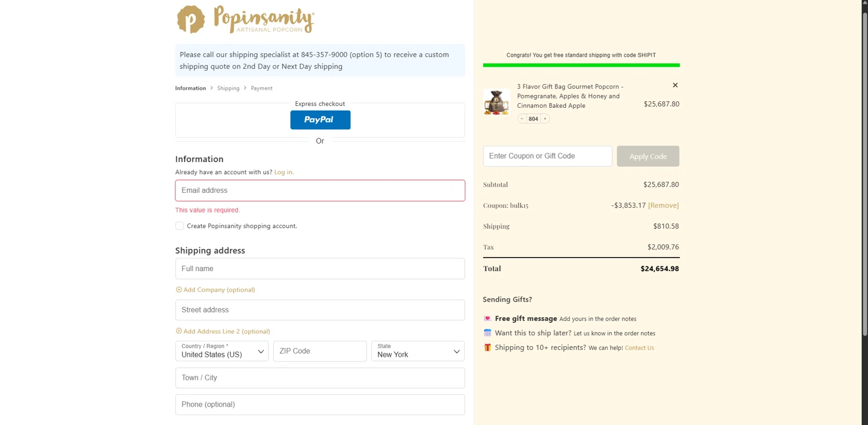
Task: Click the Phone (optional) field
Action: point(320,404)
